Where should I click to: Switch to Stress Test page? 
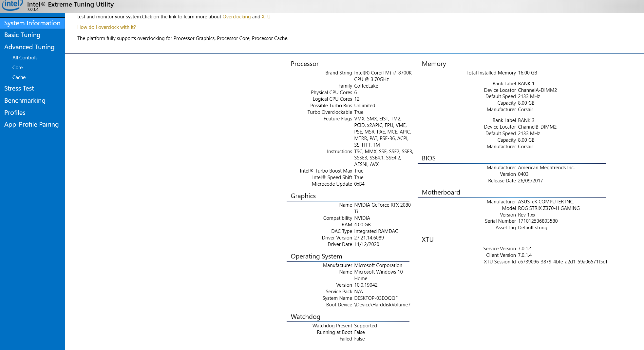tap(19, 88)
